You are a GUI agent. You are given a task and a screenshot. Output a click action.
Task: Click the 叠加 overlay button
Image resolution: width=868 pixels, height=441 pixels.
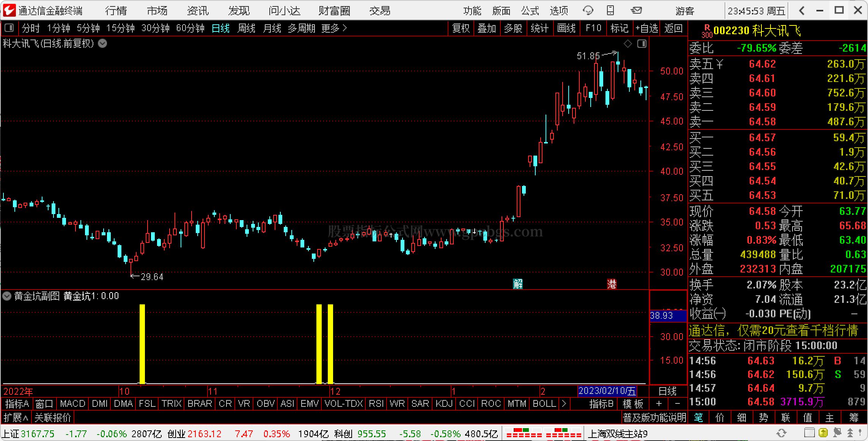(487, 28)
